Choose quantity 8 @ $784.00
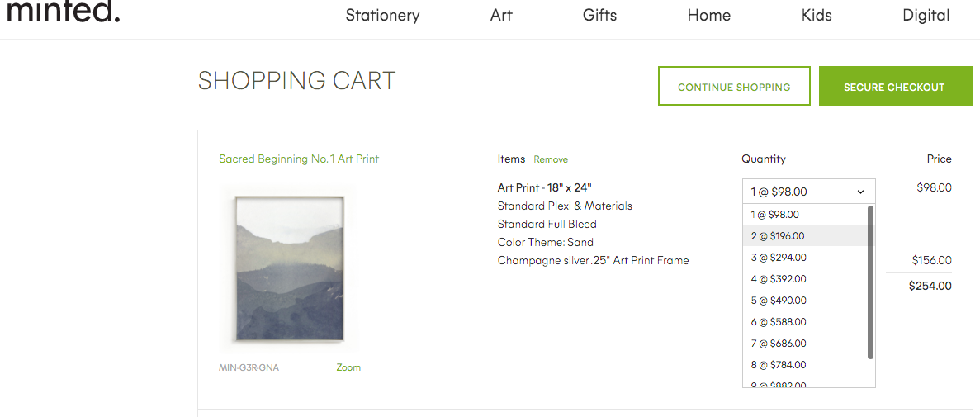 804,364
